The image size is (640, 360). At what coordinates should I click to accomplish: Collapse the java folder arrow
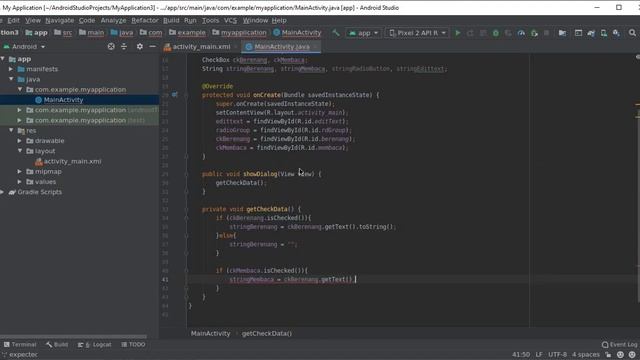11,79
